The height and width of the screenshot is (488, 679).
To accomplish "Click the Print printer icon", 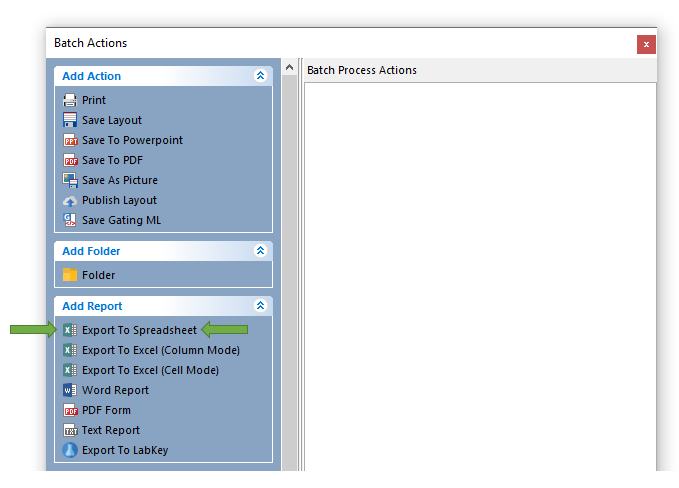I will 70,100.
